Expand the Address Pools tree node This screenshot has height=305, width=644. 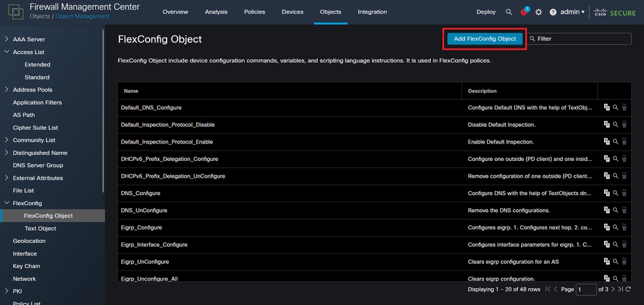(6, 90)
